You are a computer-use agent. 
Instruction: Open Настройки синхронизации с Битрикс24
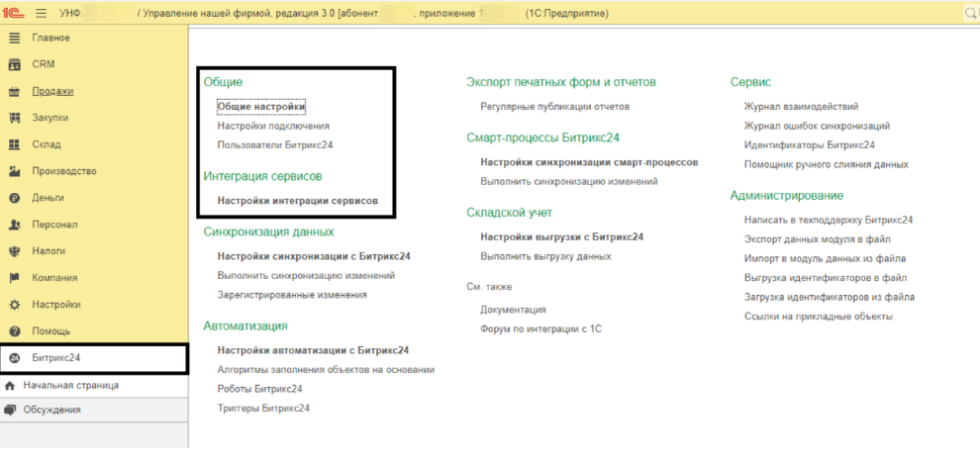coord(314,256)
